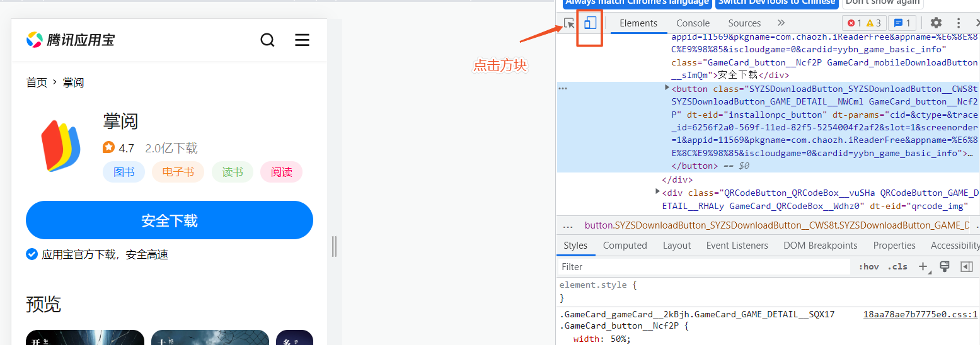
Task: Click the Tencent 应用宝 logo
Action: point(71,40)
